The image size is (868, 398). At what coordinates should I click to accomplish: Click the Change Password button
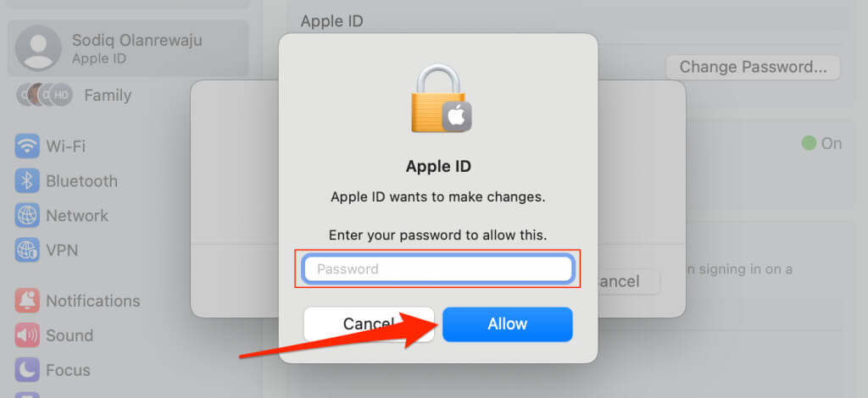tap(753, 67)
